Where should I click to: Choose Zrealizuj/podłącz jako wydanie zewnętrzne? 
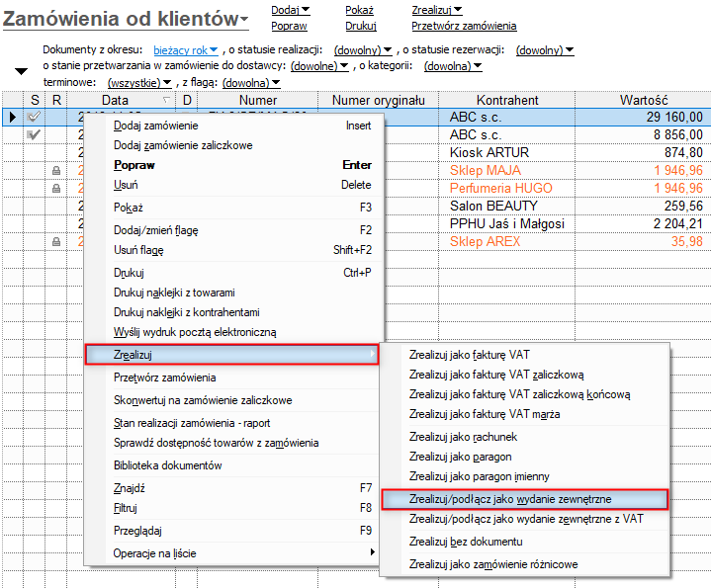pyautogui.click(x=525, y=499)
